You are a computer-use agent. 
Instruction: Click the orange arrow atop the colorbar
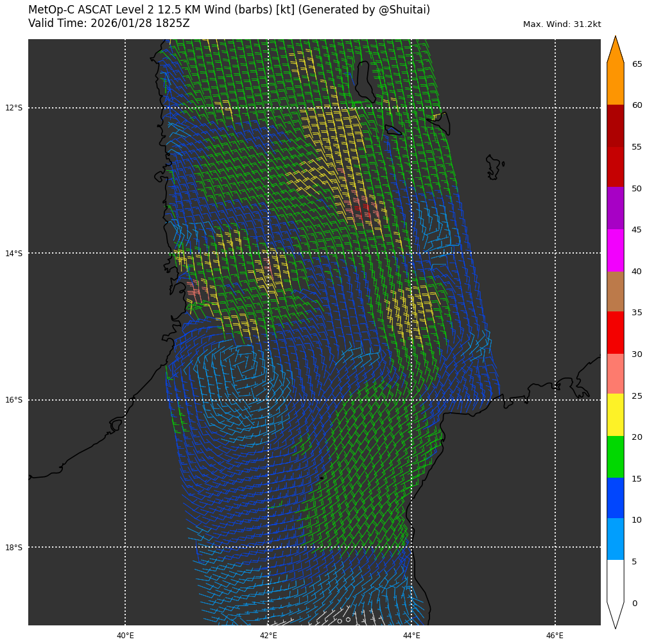click(615, 51)
